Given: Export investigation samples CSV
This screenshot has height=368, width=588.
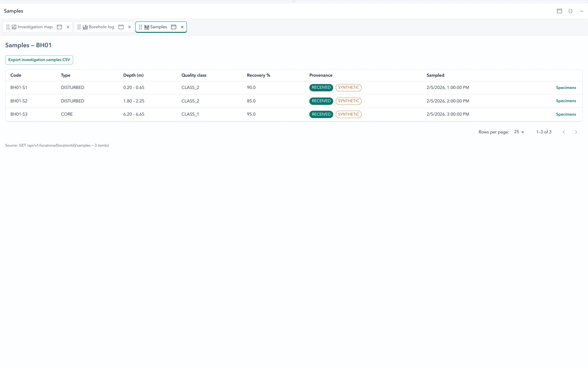Looking at the screenshot, I should pos(39,60).
